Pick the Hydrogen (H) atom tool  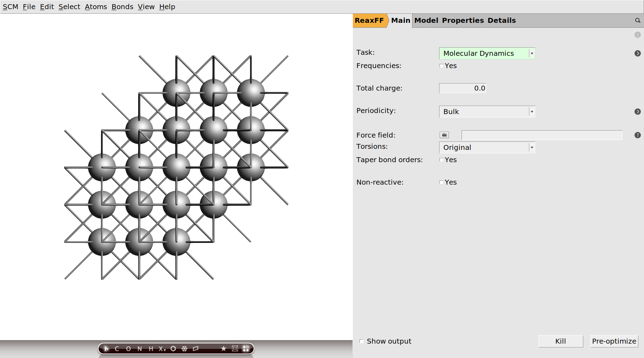(x=151, y=349)
